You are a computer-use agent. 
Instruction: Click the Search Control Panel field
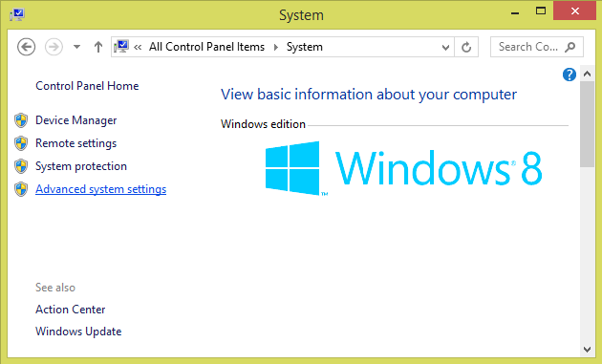tap(537, 47)
